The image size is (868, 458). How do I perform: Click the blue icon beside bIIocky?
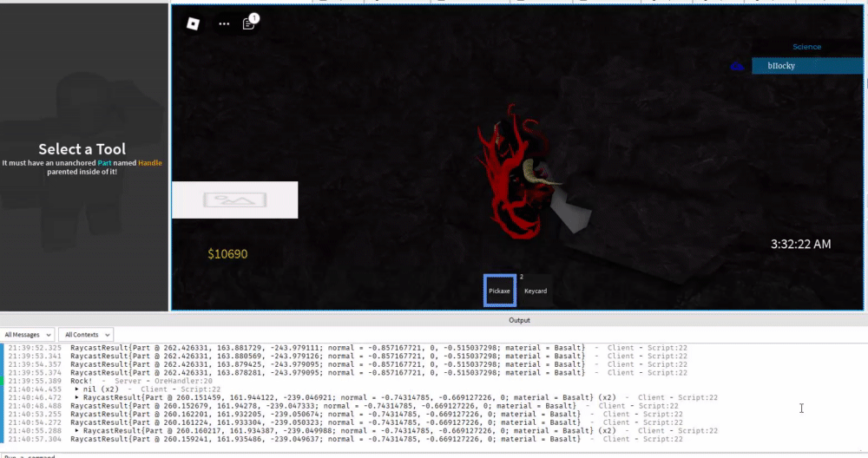click(737, 67)
